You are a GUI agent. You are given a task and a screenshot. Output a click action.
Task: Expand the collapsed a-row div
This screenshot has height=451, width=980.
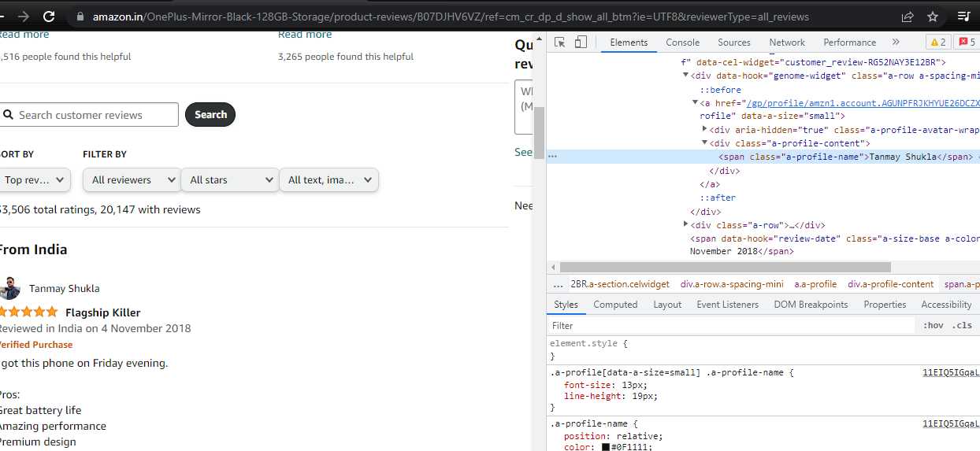click(685, 224)
